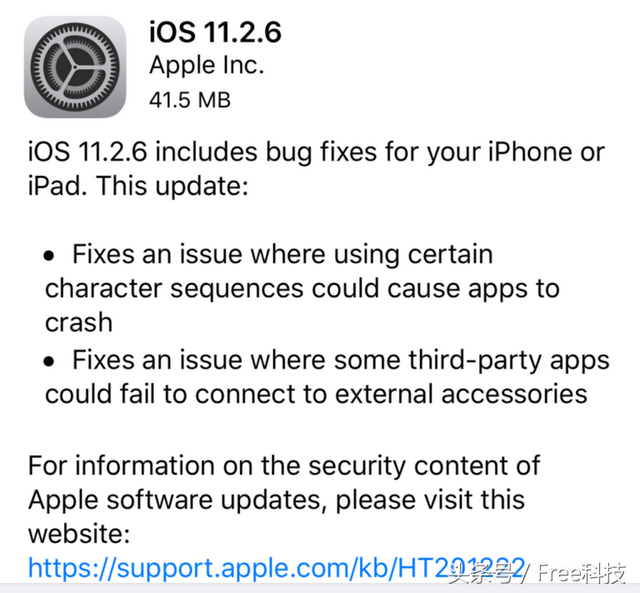Select the iOS 11.2.6 title

tap(215, 31)
